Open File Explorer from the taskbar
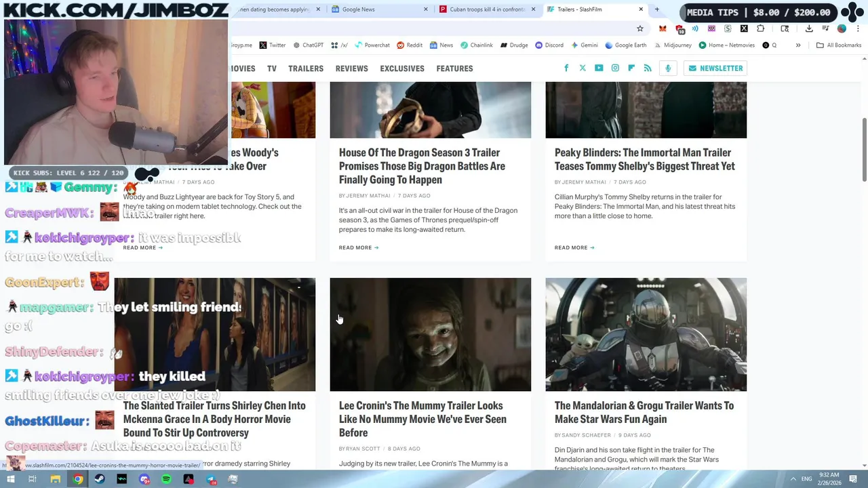This screenshot has width=868, height=488. pos(56,479)
